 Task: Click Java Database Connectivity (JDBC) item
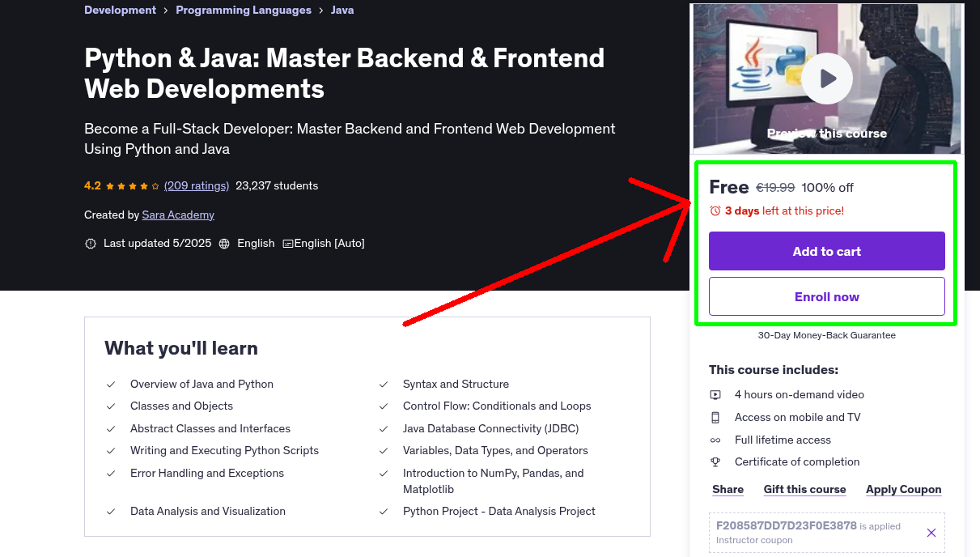coord(491,429)
